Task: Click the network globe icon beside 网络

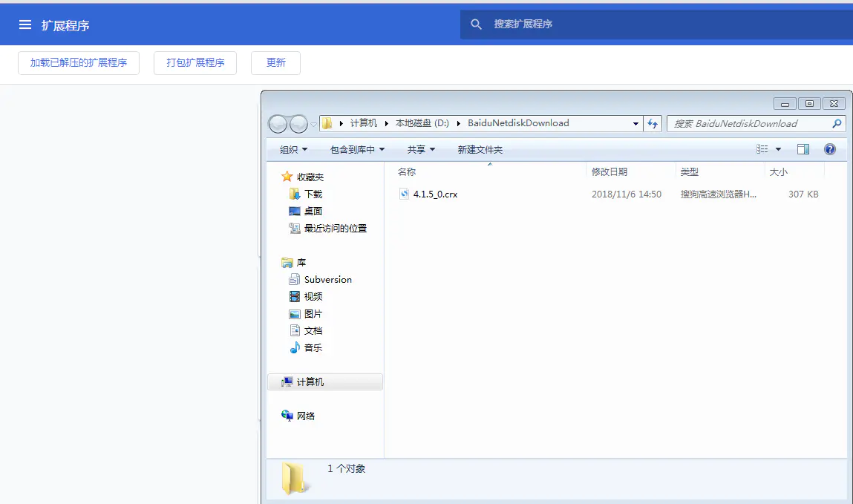Action: pyautogui.click(x=287, y=416)
